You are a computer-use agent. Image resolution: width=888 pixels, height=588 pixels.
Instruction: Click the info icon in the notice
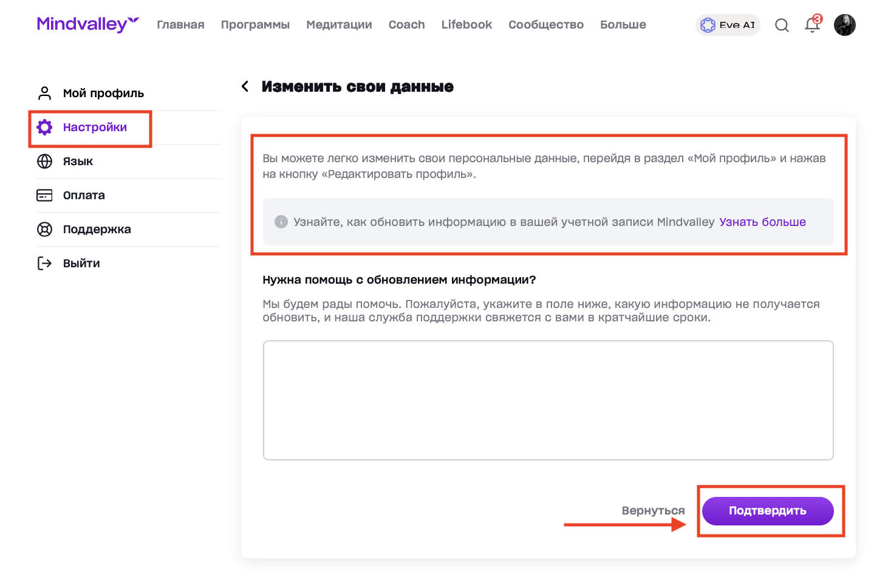point(281,222)
